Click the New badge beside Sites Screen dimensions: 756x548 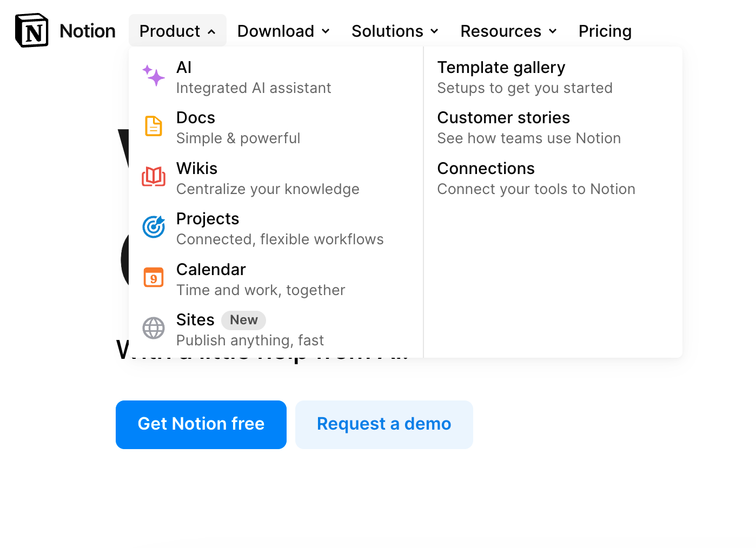(243, 320)
